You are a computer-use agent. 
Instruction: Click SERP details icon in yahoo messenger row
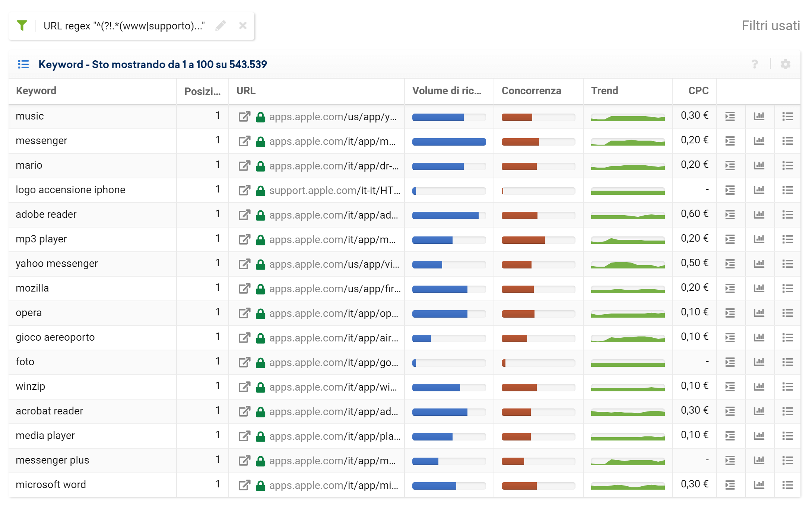tap(730, 264)
